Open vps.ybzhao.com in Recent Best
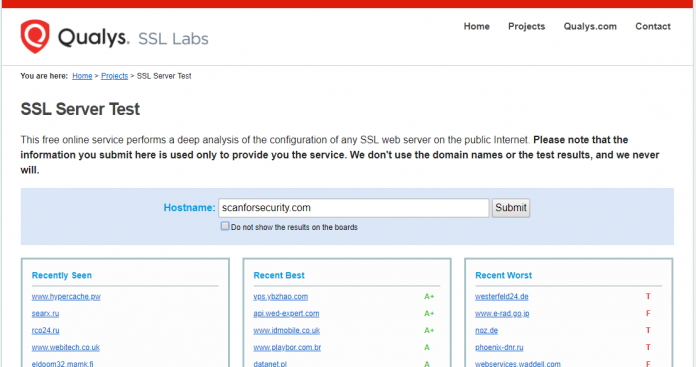This screenshot has width=696, height=367. (281, 296)
